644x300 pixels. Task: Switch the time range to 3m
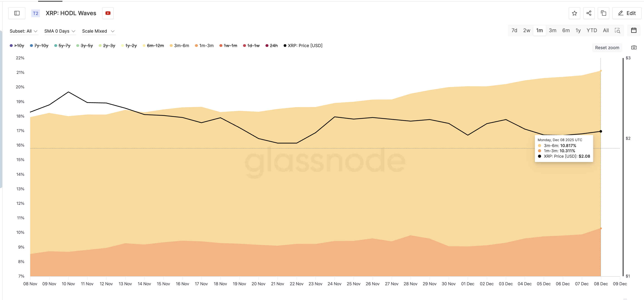(553, 30)
